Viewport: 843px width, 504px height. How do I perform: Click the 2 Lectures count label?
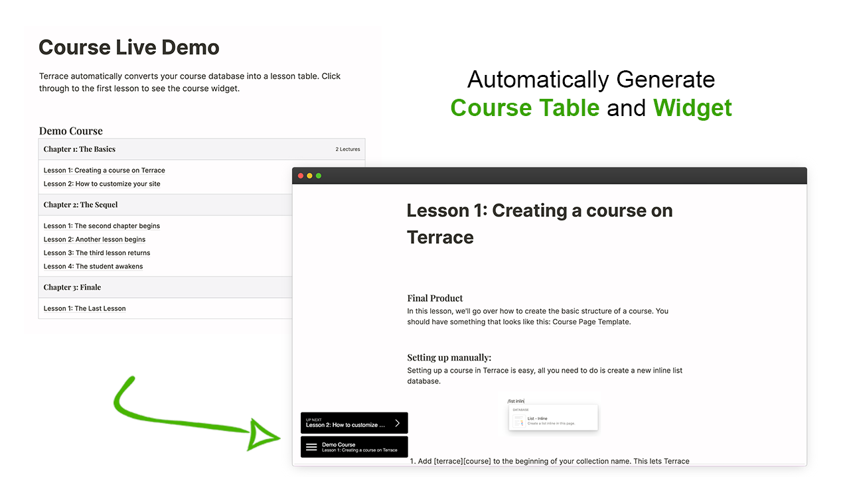pyautogui.click(x=348, y=149)
